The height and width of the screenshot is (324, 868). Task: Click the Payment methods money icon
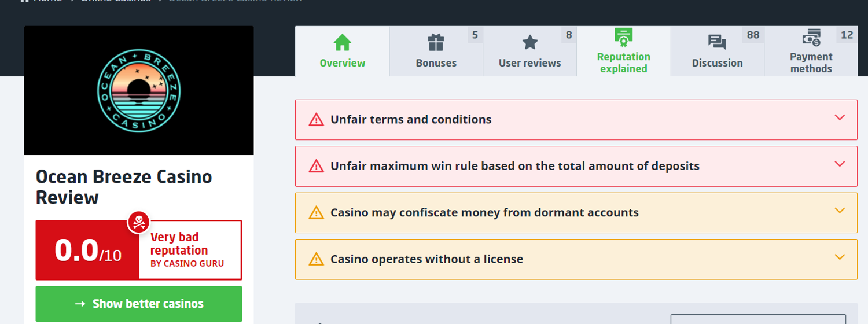(811, 38)
